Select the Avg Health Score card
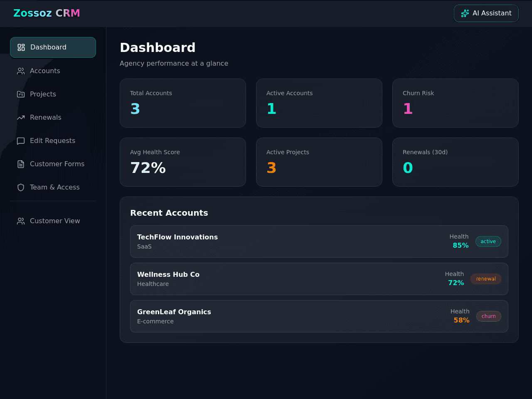The height and width of the screenshot is (399, 532). 183,162
